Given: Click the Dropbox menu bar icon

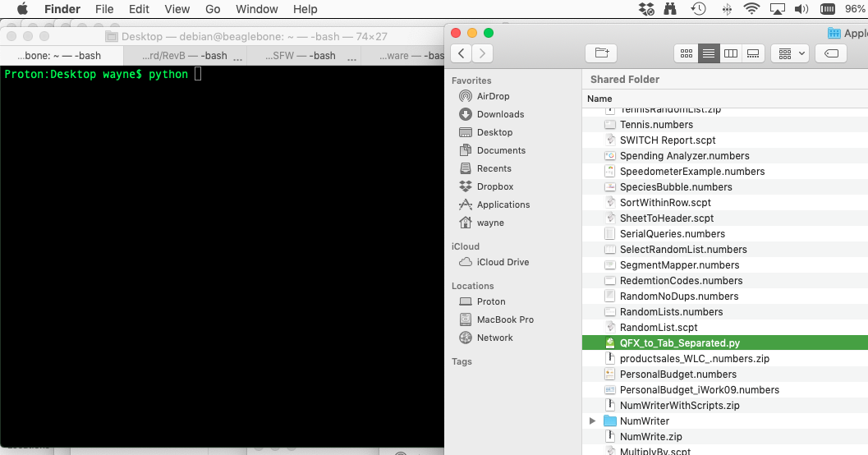Looking at the screenshot, I should 646,9.
